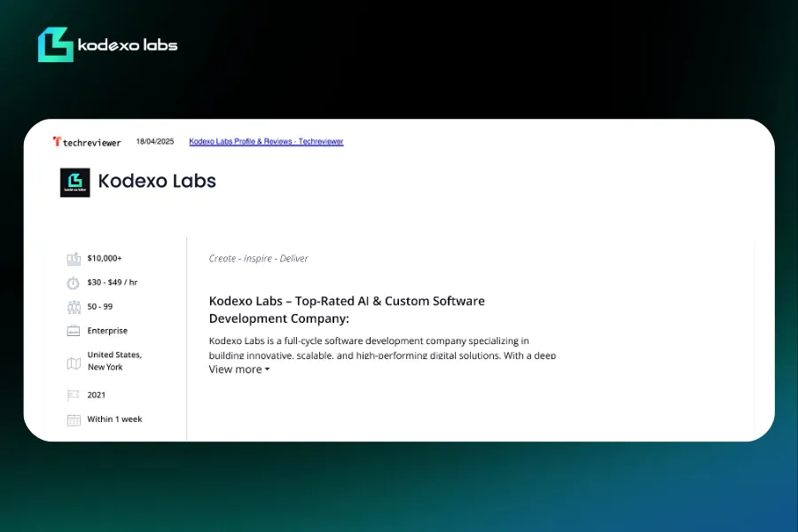This screenshot has width=798, height=532.
Task: Click the Kodexo Labs square company logo
Action: (x=74, y=183)
